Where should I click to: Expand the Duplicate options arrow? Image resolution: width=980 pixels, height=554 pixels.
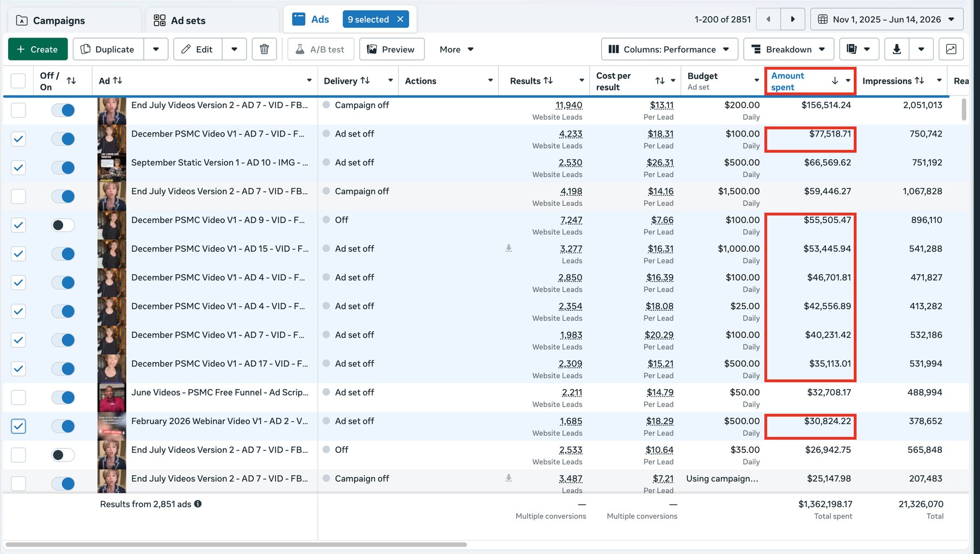pyautogui.click(x=156, y=49)
